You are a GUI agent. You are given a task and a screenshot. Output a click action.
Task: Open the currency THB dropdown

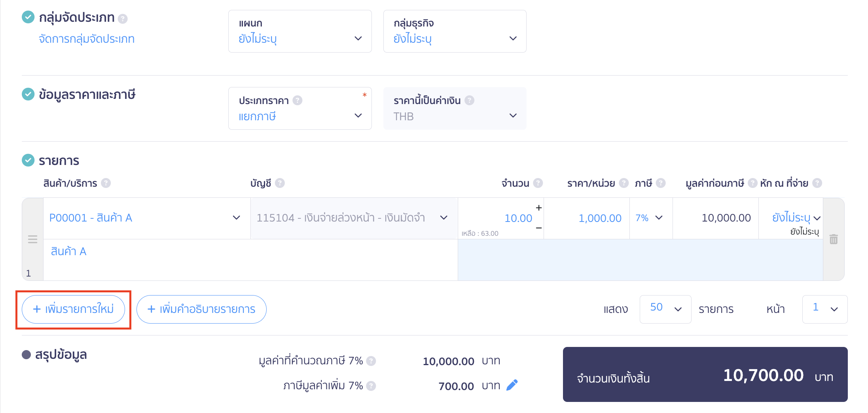(455, 108)
